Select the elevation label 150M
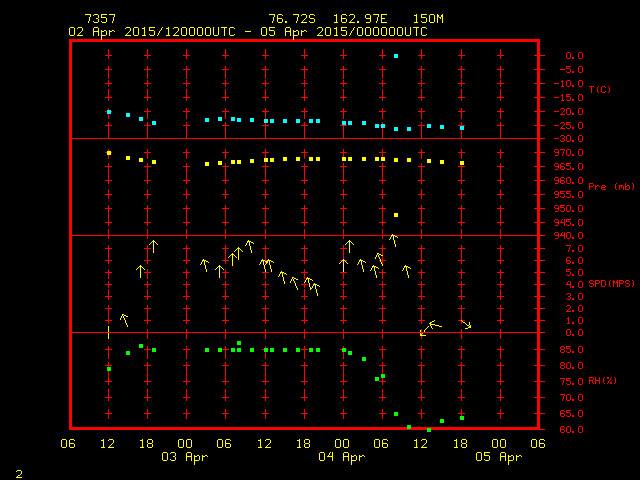Screen dimensions: 640x480 point(427,19)
